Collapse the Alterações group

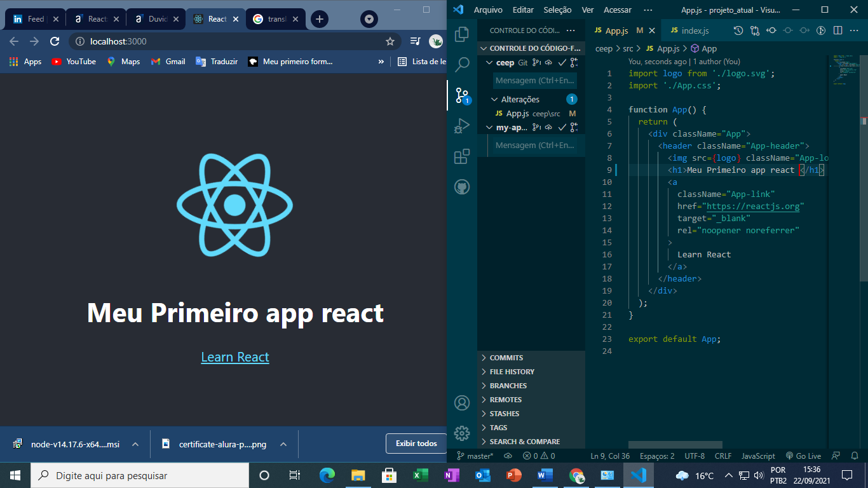[x=495, y=99]
